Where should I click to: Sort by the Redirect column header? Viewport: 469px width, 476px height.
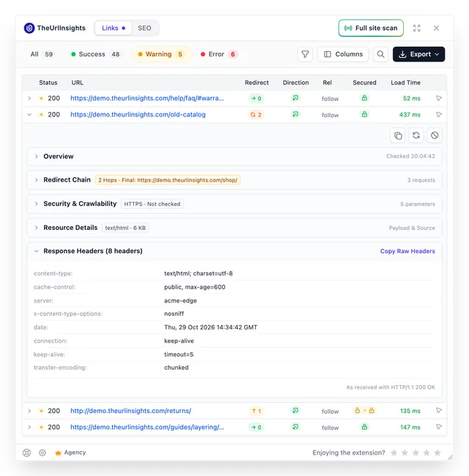pos(256,83)
